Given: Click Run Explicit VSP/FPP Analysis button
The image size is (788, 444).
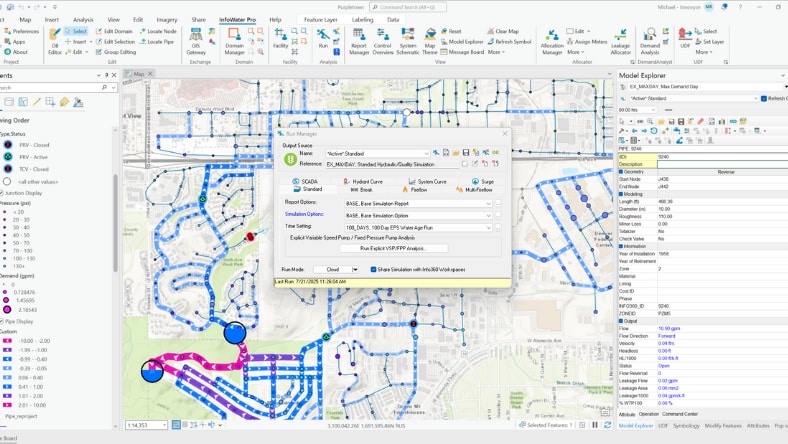Looking at the screenshot, I should click(393, 248).
